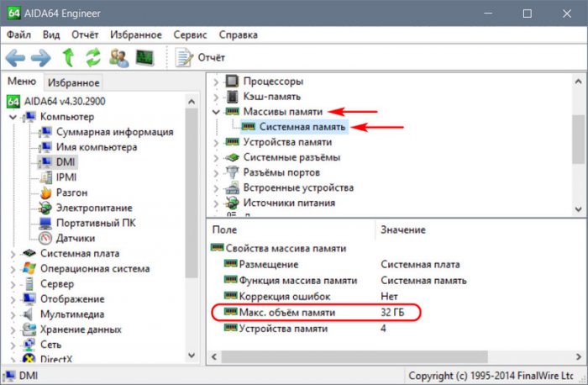Viewport: 588px width, 385px height.
Task: Collapse the Массивы памяти node
Action: 216,112
